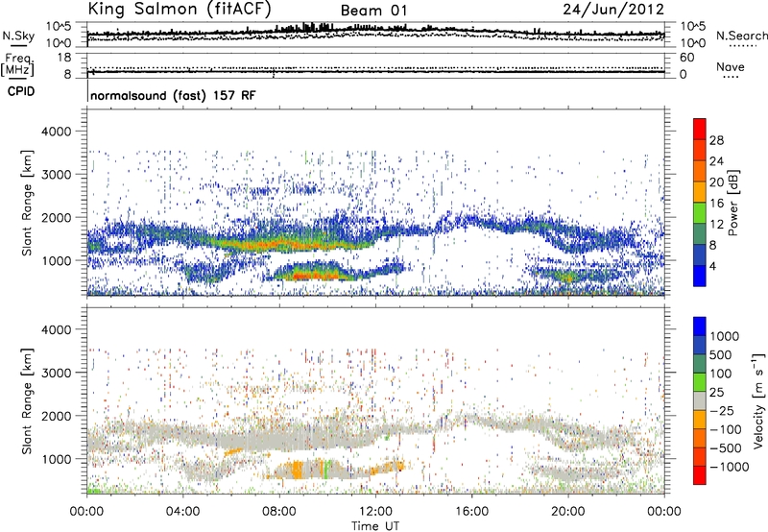Image resolution: width=768 pixels, height=532 pixels.
Task: Click the blue bottom segment of Power colorbar
Action: click(x=700, y=275)
